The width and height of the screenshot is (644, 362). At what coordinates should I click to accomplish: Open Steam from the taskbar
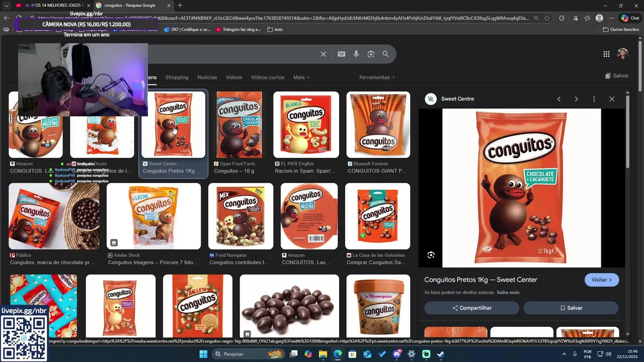(x=441, y=354)
